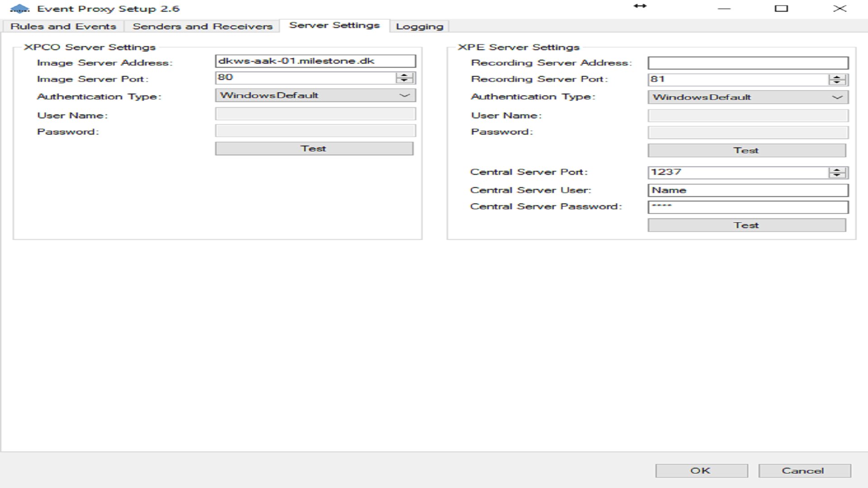Close the Event Proxy Setup window

[840, 9]
